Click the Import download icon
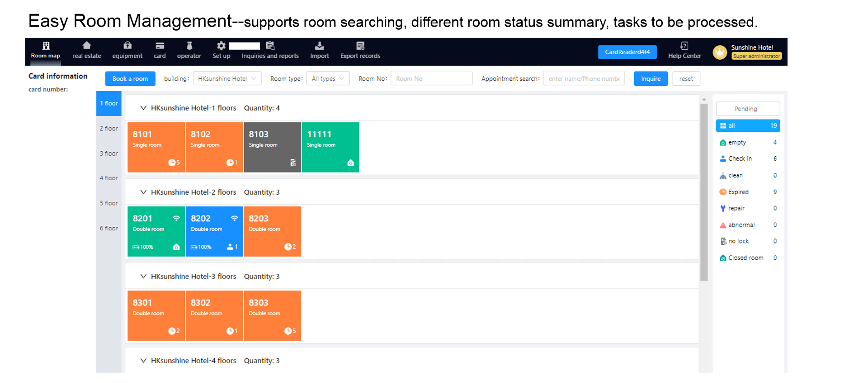The image size is (868, 383). click(x=319, y=46)
